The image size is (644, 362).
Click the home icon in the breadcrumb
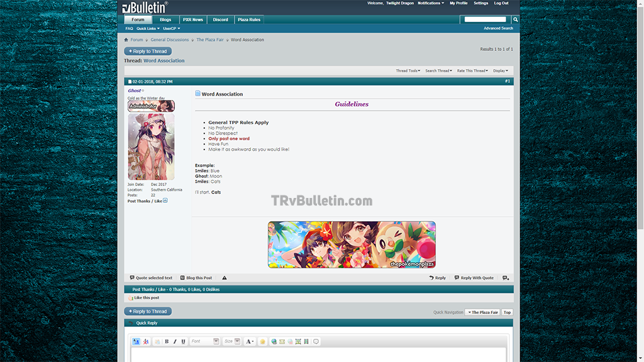point(126,40)
